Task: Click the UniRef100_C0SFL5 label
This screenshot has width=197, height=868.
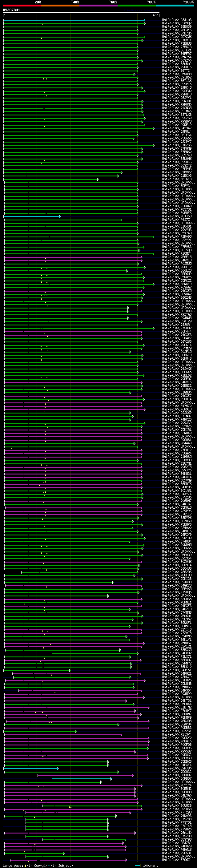Action: point(177,352)
